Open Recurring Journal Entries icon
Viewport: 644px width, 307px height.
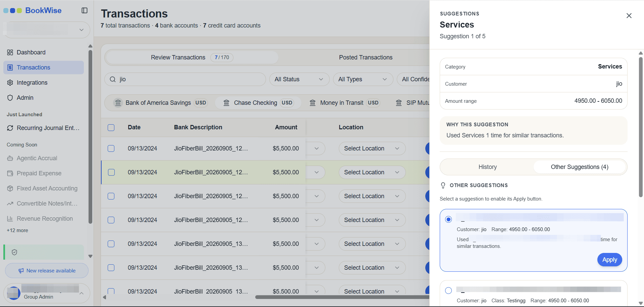[x=10, y=128]
